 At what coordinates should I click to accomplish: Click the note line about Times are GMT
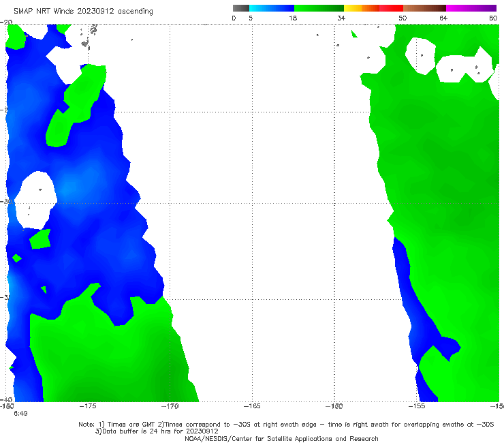click(x=286, y=425)
